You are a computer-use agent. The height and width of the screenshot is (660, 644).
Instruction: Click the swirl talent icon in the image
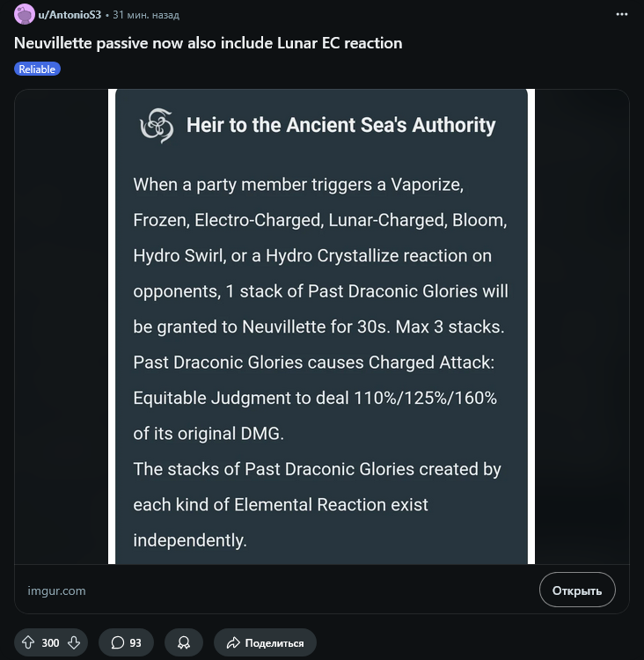[x=157, y=125]
